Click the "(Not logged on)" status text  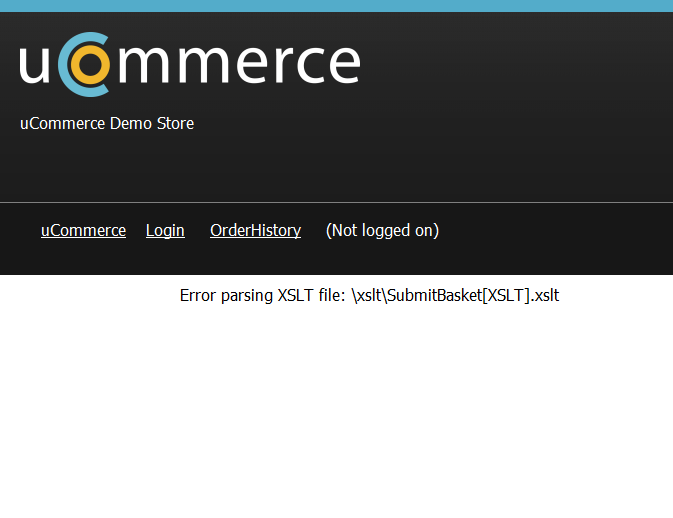tap(382, 230)
